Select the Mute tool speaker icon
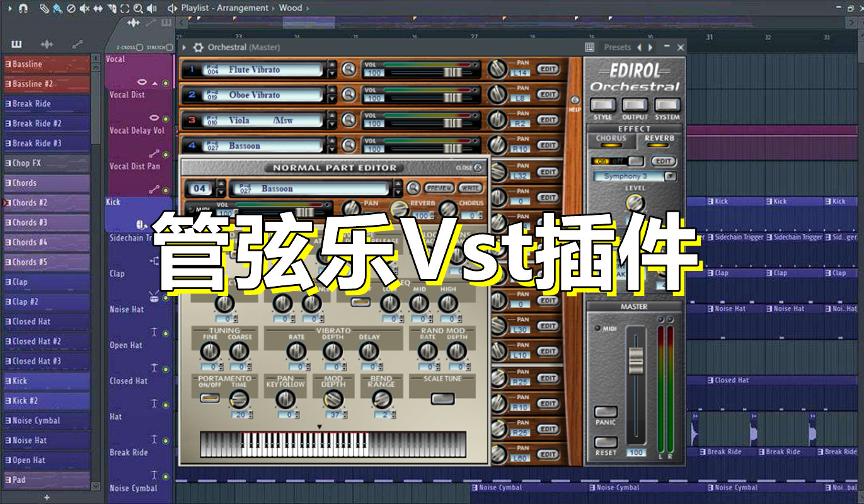This screenshot has height=504, width=864. tap(84, 8)
